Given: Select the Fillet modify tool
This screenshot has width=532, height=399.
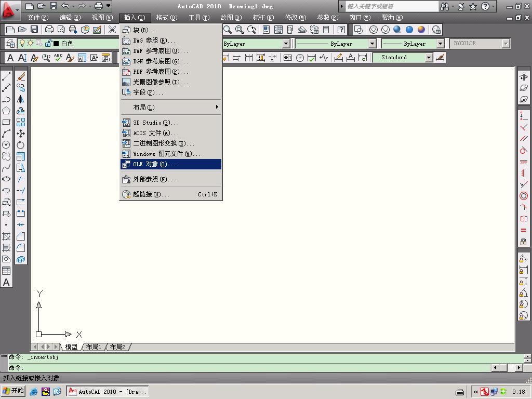Looking at the screenshot, I should click(x=21, y=248).
